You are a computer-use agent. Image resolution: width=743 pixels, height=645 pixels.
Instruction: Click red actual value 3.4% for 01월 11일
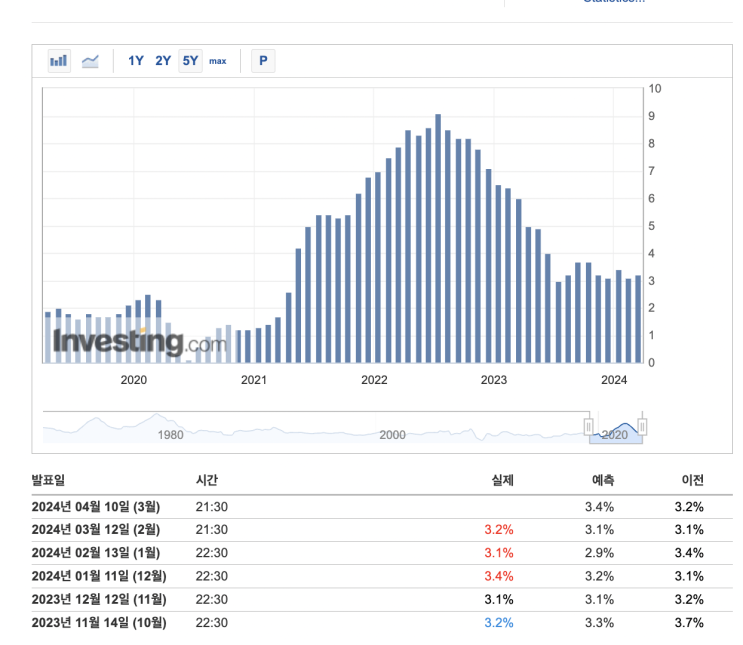point(499,576)
